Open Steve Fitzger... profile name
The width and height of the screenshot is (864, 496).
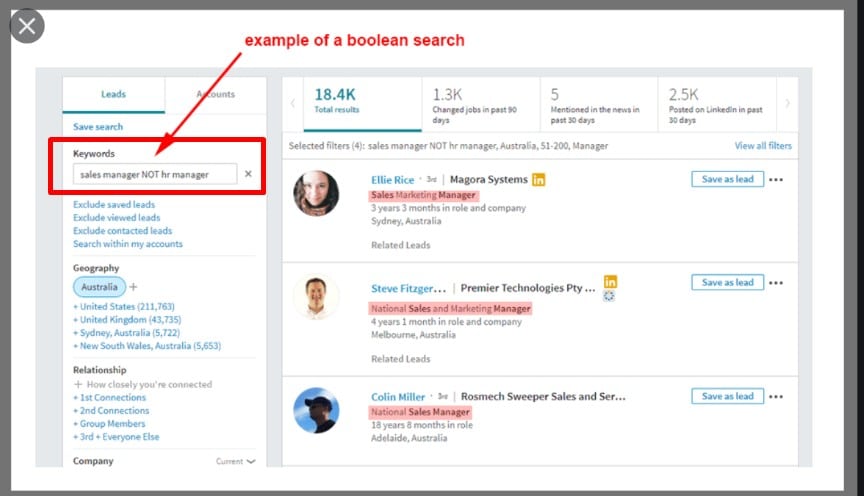408,288
